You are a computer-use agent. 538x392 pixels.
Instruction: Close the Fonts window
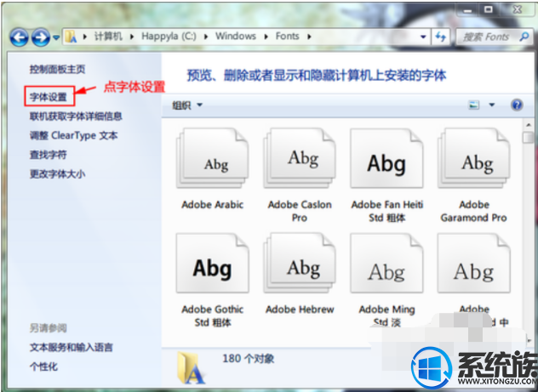(517, 10)
